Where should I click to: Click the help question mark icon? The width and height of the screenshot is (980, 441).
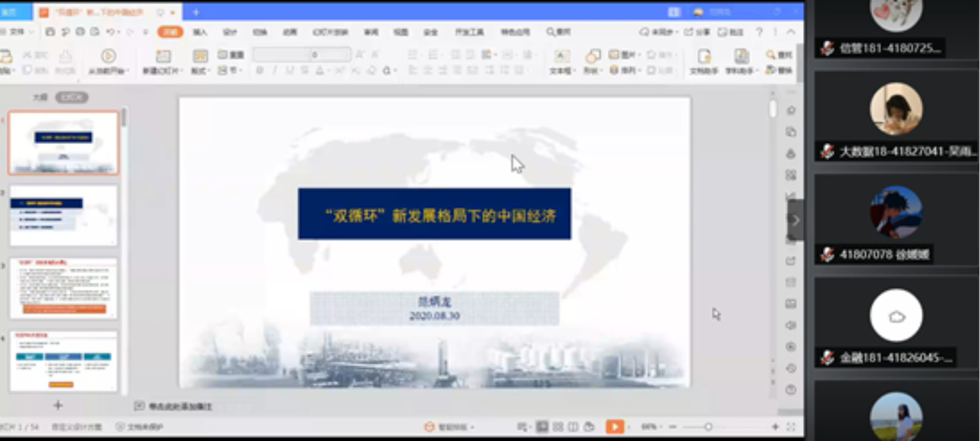[x=759, y=32]
